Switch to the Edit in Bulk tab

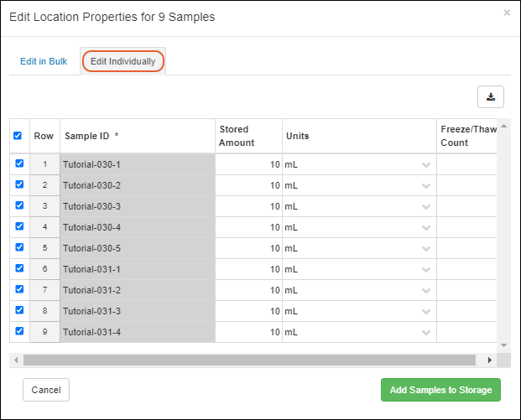[44, 61]
